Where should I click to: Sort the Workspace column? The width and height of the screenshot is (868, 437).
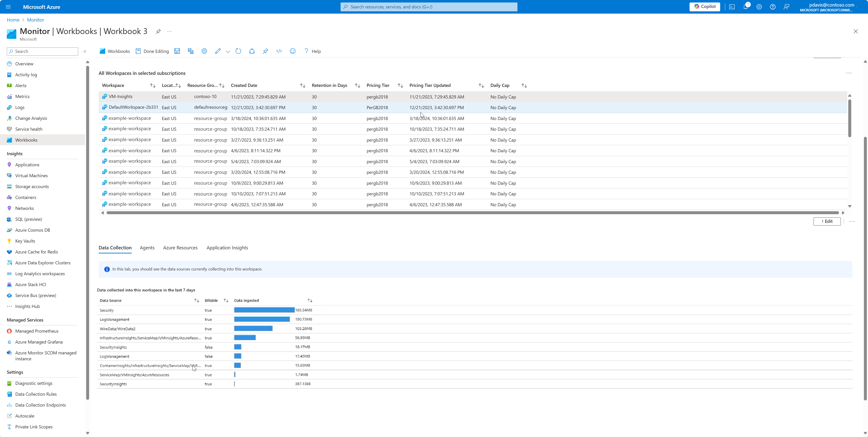click(153, 86)
